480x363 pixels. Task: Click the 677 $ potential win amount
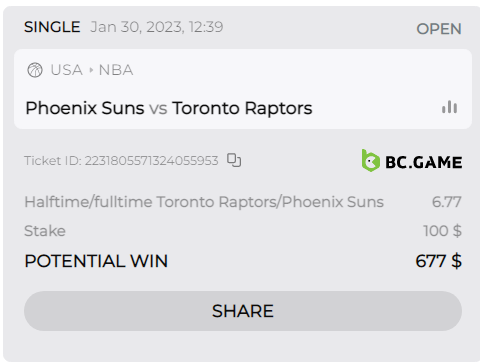coord(439,261)
